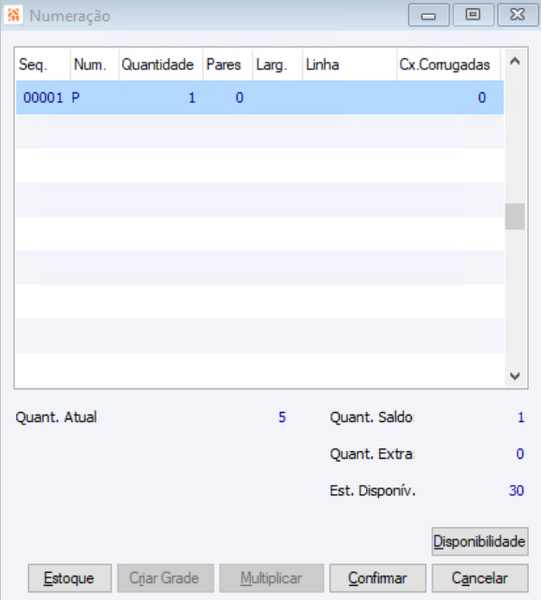This screenshot has height=600, width=541.
Task: Cancel with the Cancelar button
Action: tap(480, 578)
